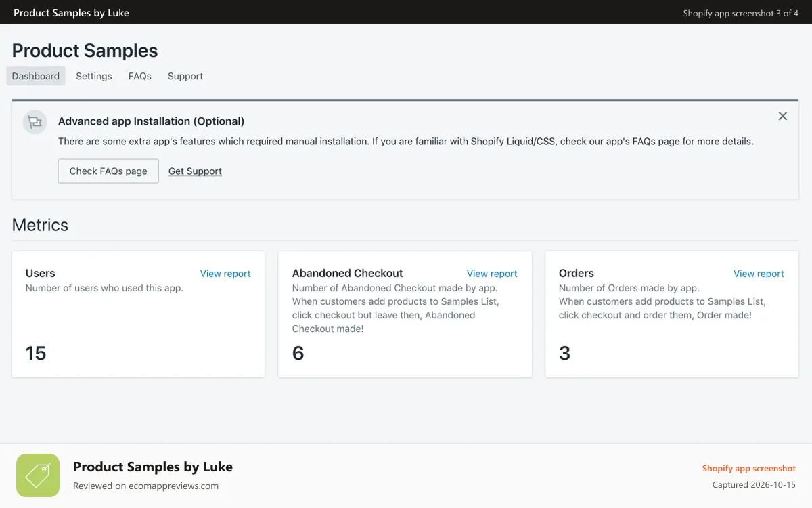Click the Users count value 15
The height and width of the screenshot is (508, 812).
click(36, 353)
